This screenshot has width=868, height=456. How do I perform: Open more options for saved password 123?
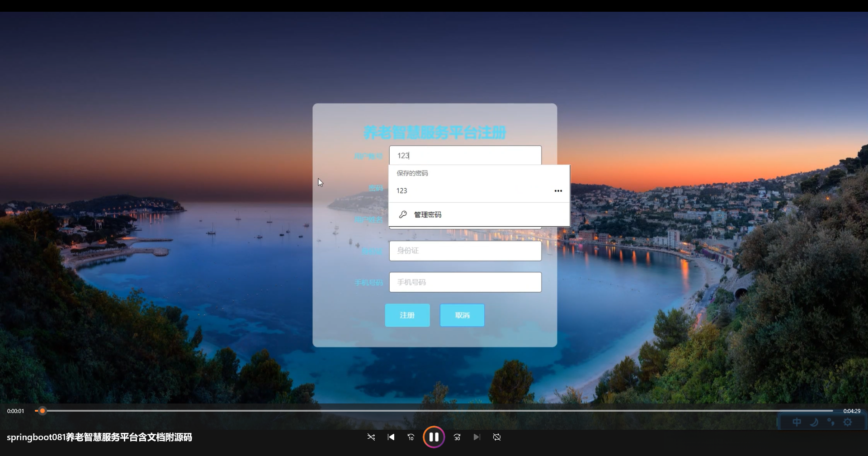[x=558, y=191]
